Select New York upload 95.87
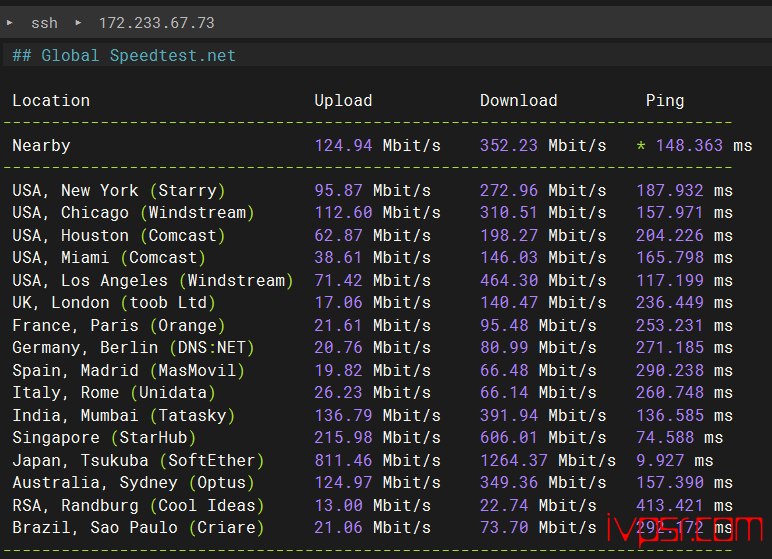This screenshot has height=559, width=772. tap(338, 191)
